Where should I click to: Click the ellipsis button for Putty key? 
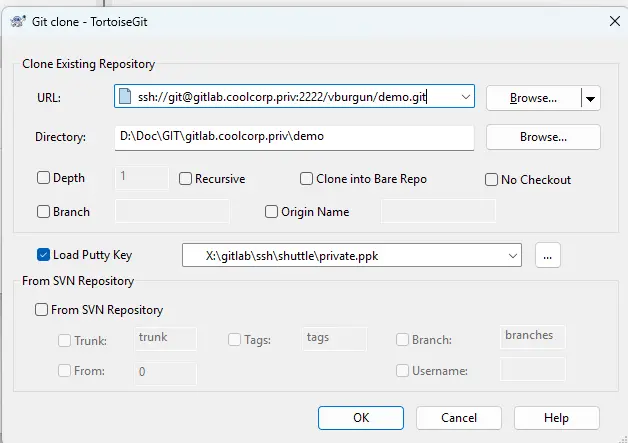click(547, 256)
